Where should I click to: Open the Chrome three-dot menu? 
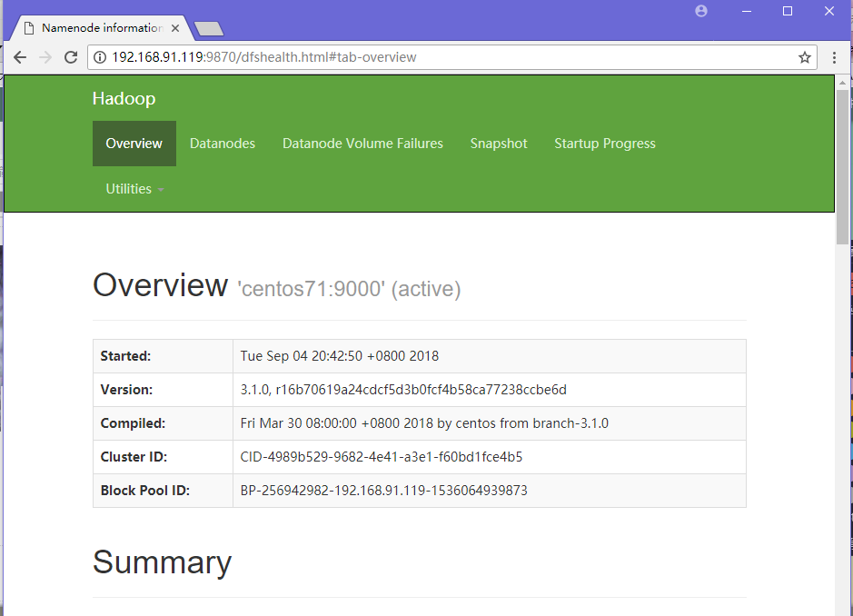[834, 57]
